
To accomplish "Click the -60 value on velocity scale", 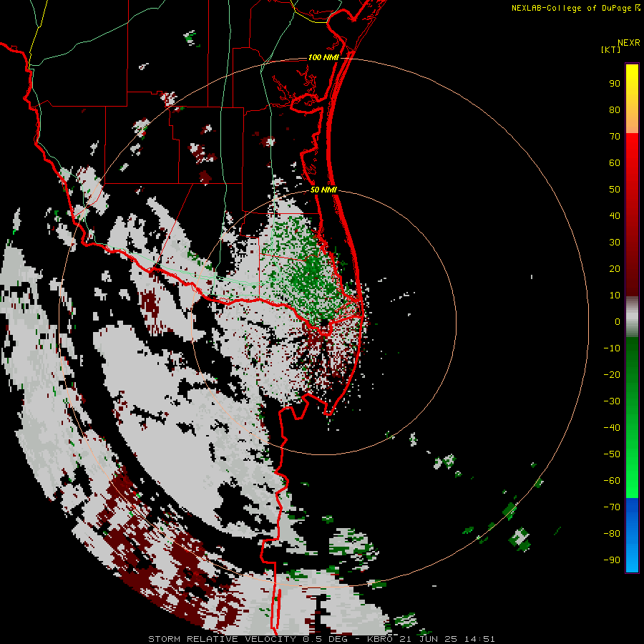I will tap(612, 481).
